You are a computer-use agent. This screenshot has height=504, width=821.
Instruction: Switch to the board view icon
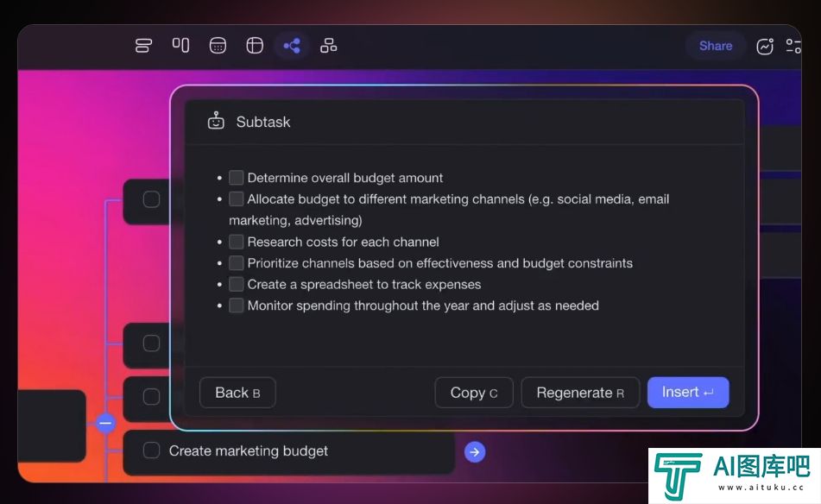point(180,45)
